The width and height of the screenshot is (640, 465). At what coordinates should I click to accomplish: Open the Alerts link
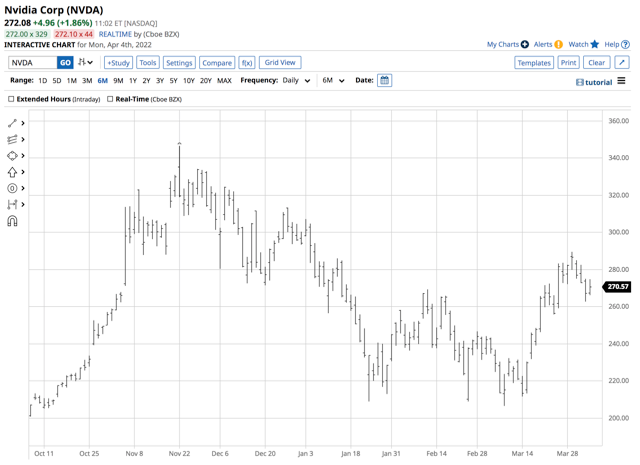tap(543, 44)
